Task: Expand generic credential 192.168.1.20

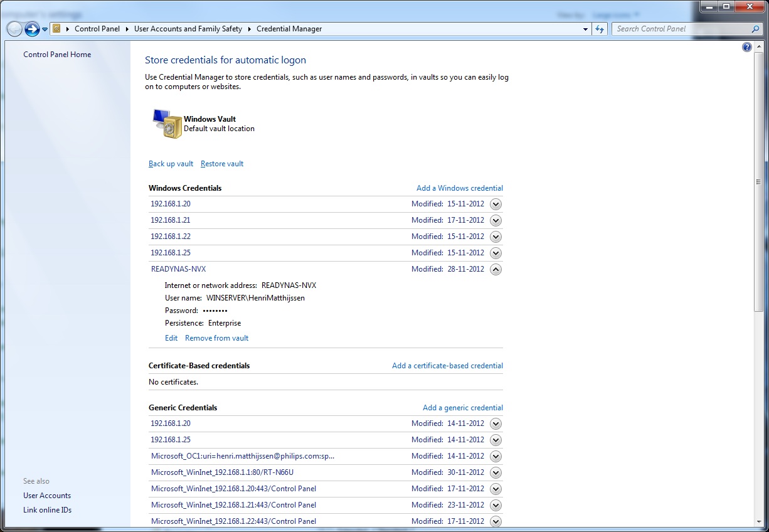Action: 496,423
